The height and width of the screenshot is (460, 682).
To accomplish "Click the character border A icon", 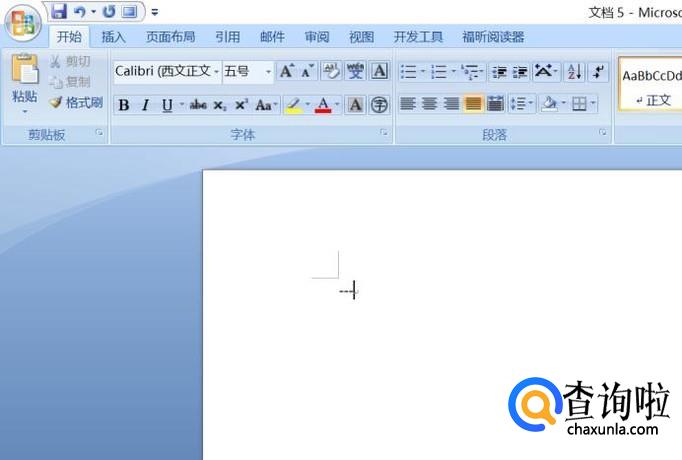I will click(379, 71).
